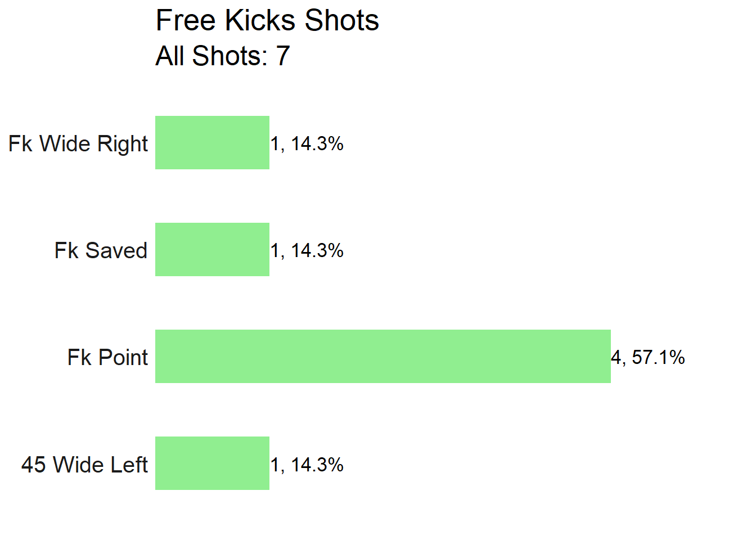
Task: Click the right end of Fk Point bar
Action: pos(607,356)
